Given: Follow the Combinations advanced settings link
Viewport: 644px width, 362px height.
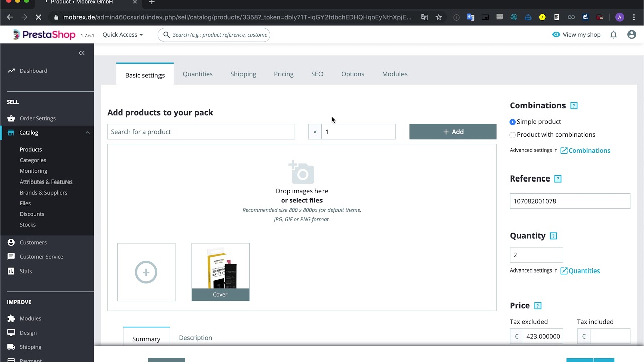Looking at the screenshot, I should [585, 151].
